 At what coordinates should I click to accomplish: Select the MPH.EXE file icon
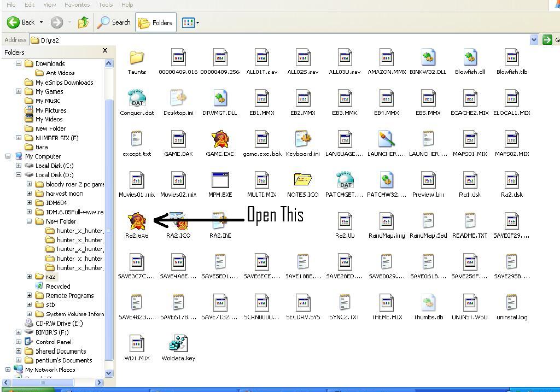point(220,180)
